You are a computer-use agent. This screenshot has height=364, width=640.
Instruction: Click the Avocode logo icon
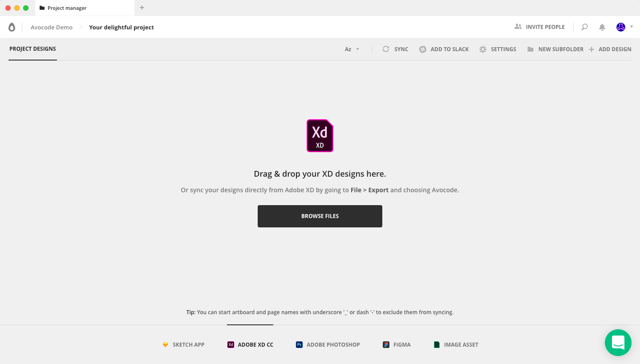pyautogui.click(x=12, y=27)
